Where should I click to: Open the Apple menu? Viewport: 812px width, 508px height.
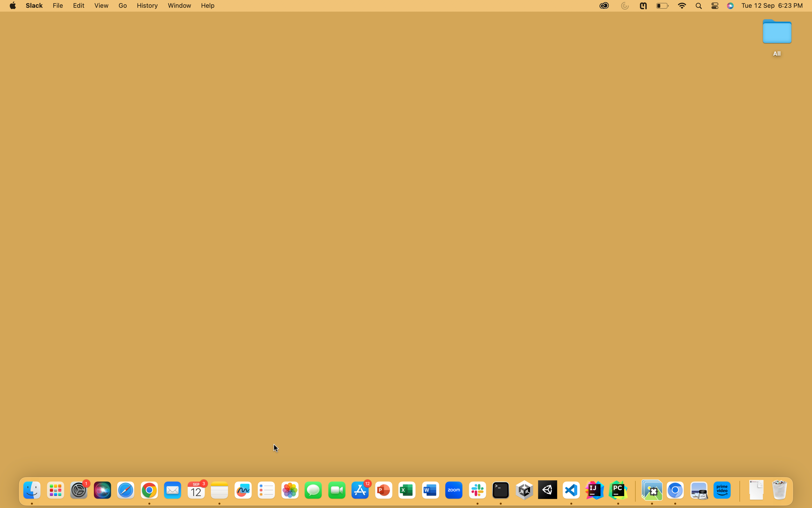tap(13, 6)
